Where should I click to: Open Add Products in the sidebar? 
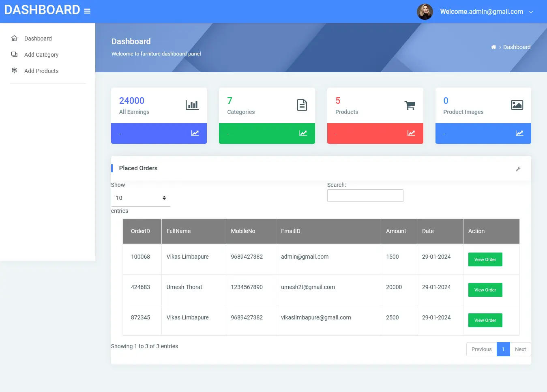click(x=41, y=71)
